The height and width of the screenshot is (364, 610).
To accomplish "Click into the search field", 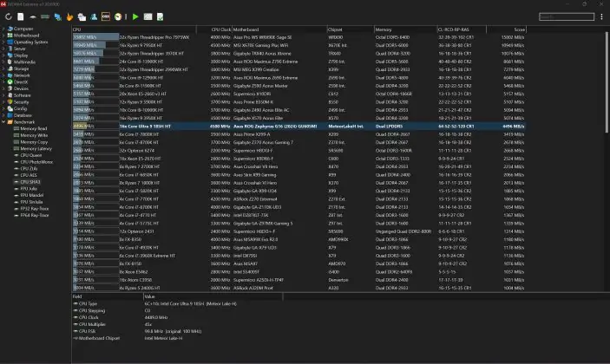I will [567, 16].
